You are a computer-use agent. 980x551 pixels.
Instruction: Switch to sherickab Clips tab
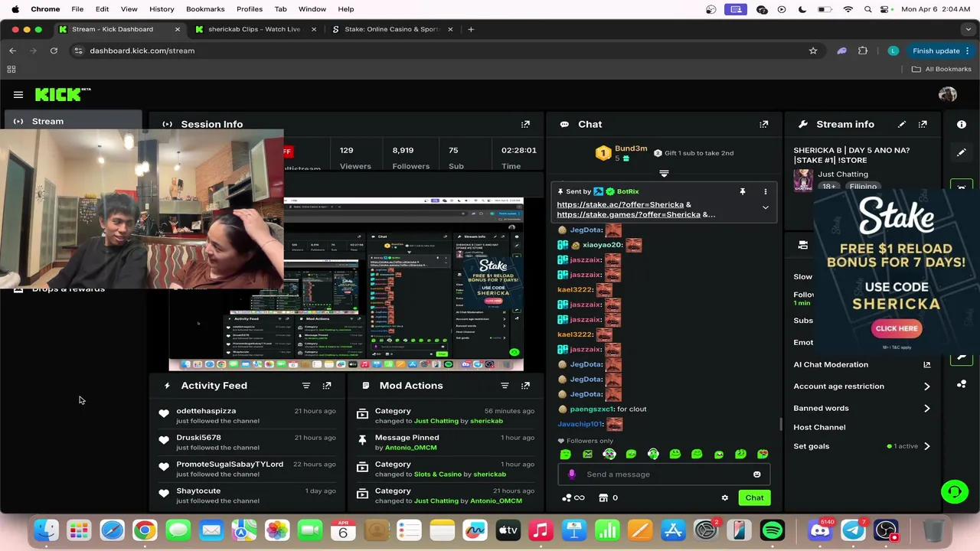tap(253, 29)
